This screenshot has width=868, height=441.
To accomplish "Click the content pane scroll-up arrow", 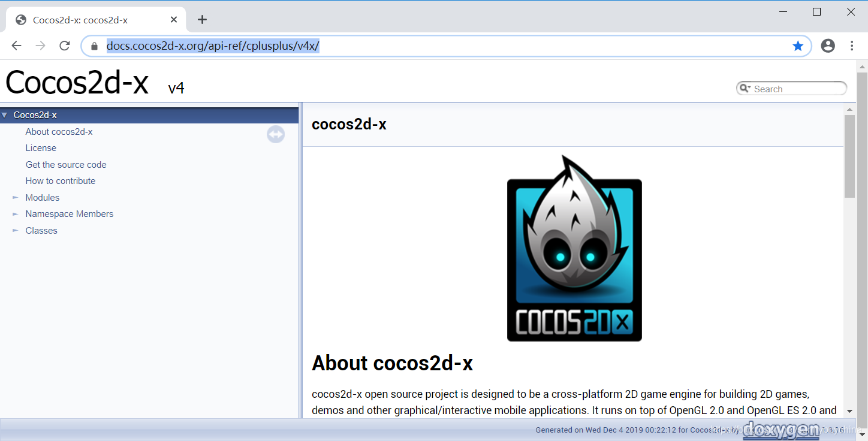I will 849,109.
